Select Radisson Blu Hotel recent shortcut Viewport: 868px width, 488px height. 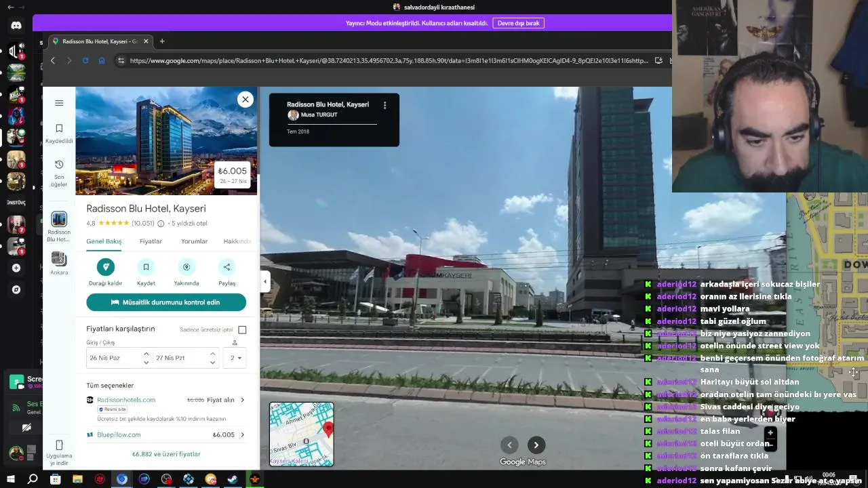(x=59, y=226)
